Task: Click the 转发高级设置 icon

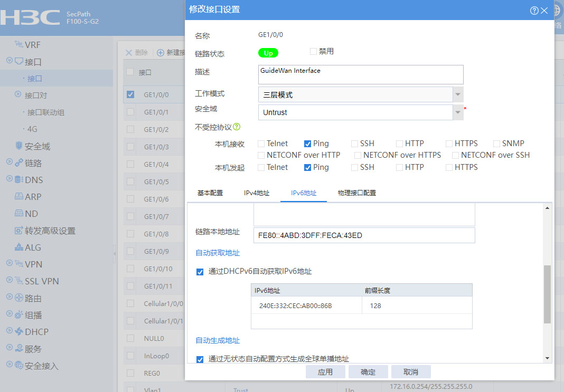Action: point(18,231)
